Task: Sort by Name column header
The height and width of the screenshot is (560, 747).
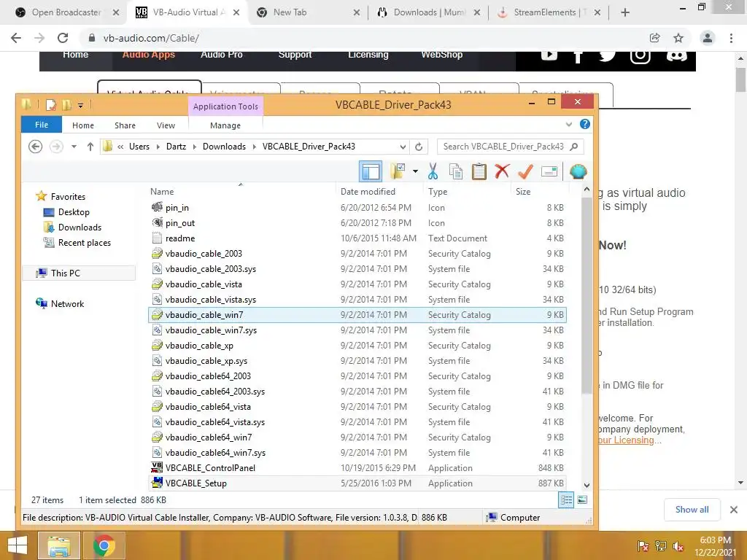Action: (x=162, y=192)
